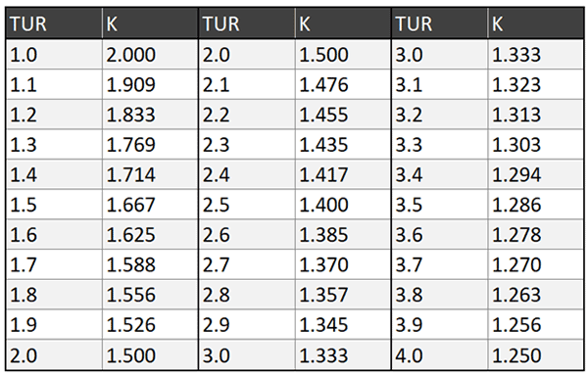Image resolution: width=588 pixels, height=376 pixels.
Task: Select the cell showing 1.909
Action: 150,84
